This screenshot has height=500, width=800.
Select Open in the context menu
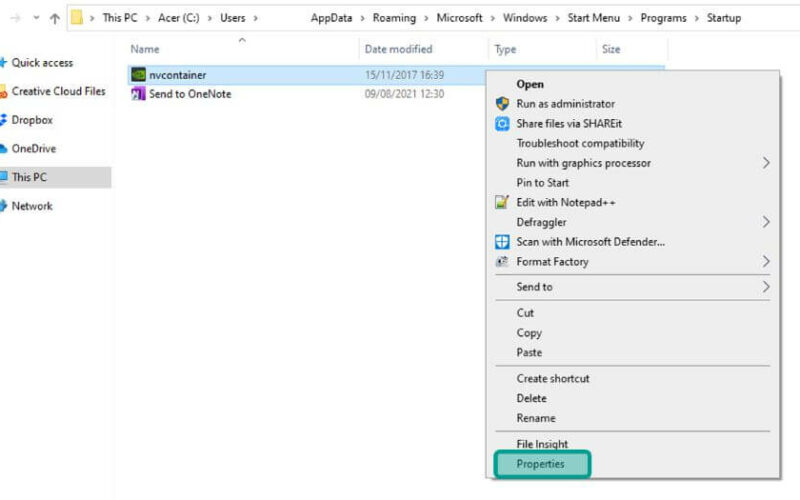click(x=530, y=84)
